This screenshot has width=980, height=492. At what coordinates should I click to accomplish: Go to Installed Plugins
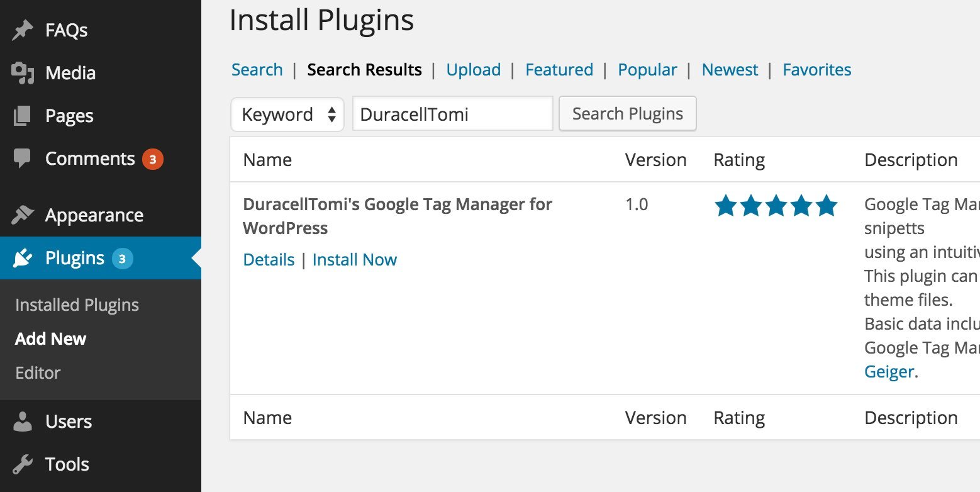coord(77,305)
